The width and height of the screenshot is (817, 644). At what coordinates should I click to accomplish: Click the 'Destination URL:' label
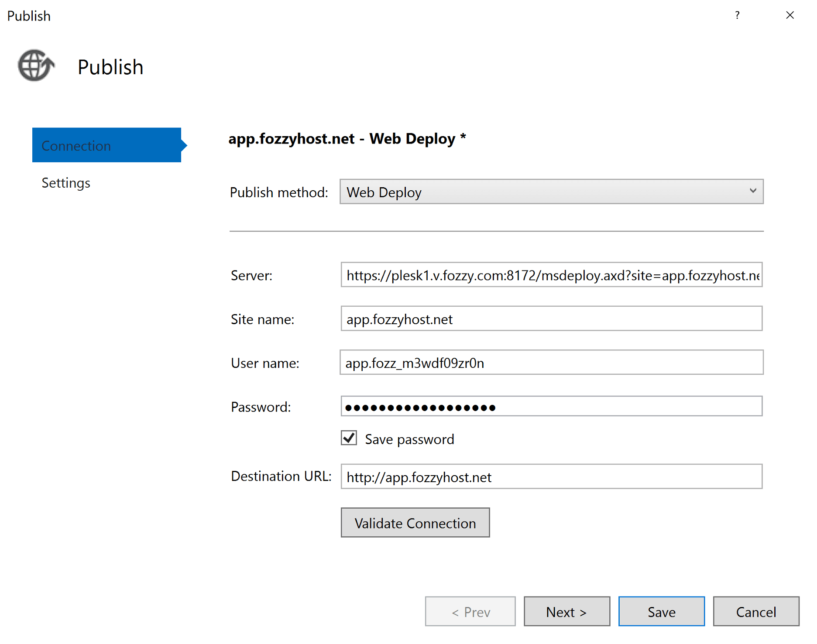(x=281, y=476)
